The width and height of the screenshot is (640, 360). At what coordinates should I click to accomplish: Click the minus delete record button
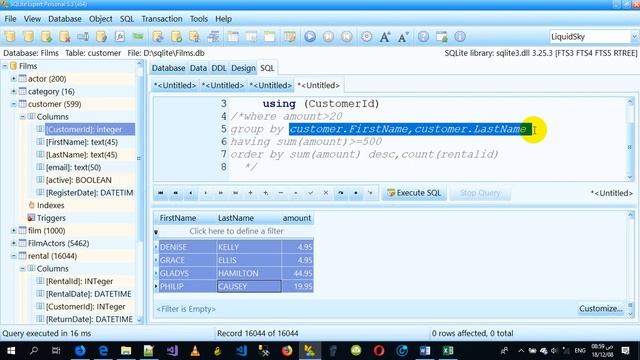pyautogui.click(x=280, y=193)
